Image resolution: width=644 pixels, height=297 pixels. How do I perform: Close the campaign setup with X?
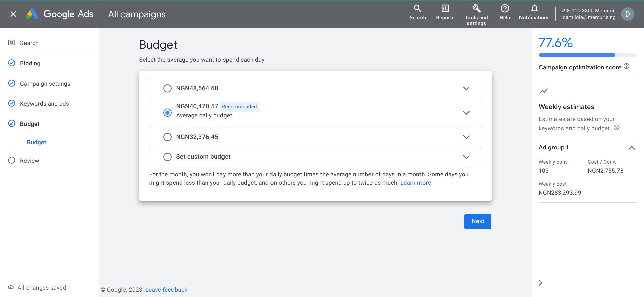[x=13, y=14]
